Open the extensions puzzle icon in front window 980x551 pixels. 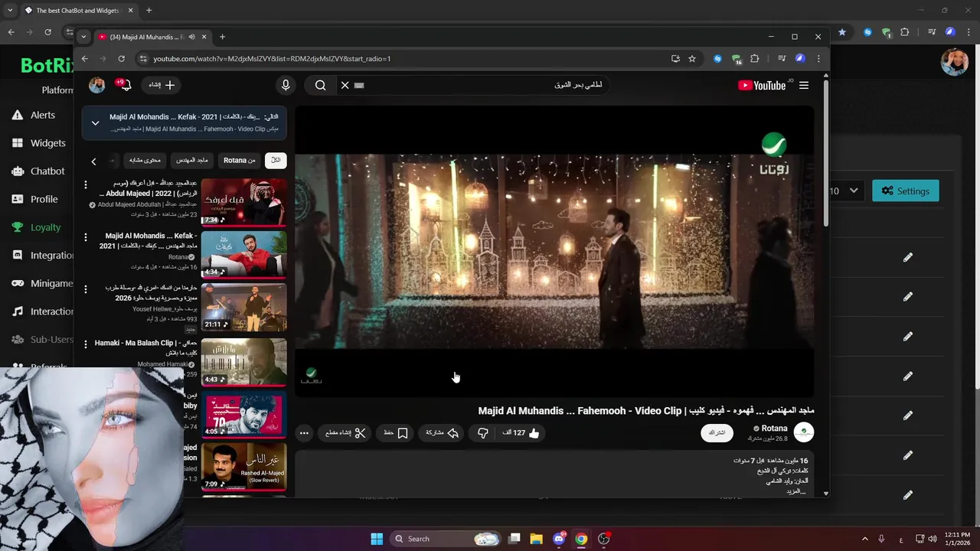(x=755, y=58)
